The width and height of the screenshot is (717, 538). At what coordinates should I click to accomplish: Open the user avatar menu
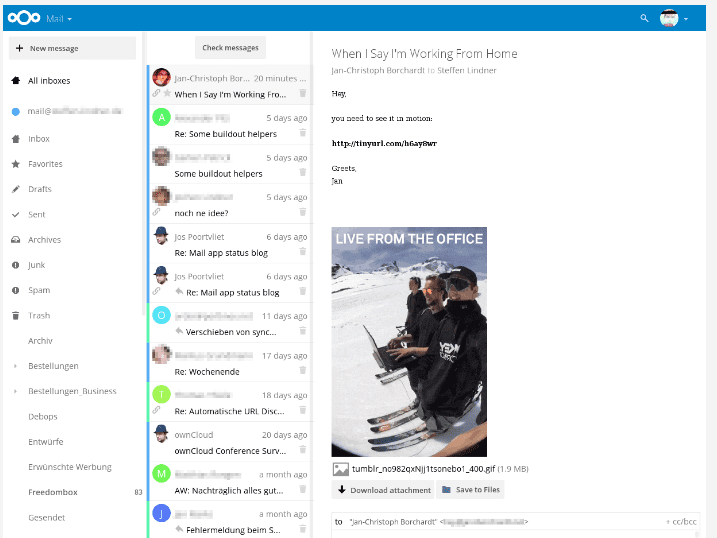click(x=674, y=18)
